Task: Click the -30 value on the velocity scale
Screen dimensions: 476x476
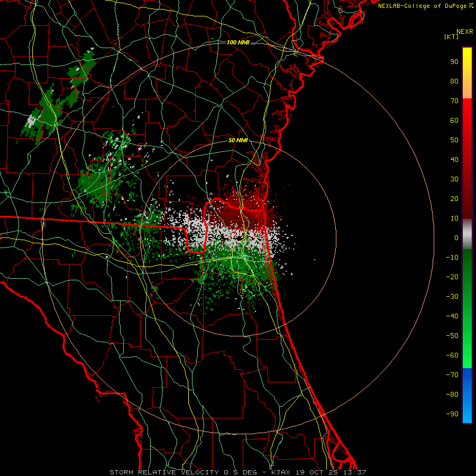Action: pos(452,297)
